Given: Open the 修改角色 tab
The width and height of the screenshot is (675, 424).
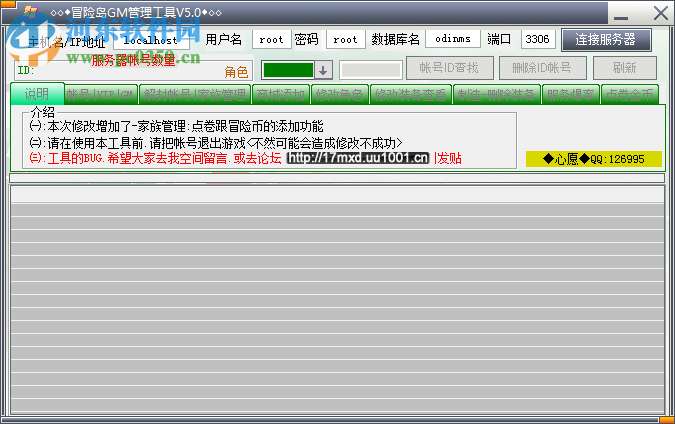Looking at the screenshot, I should tap(339, 95).
